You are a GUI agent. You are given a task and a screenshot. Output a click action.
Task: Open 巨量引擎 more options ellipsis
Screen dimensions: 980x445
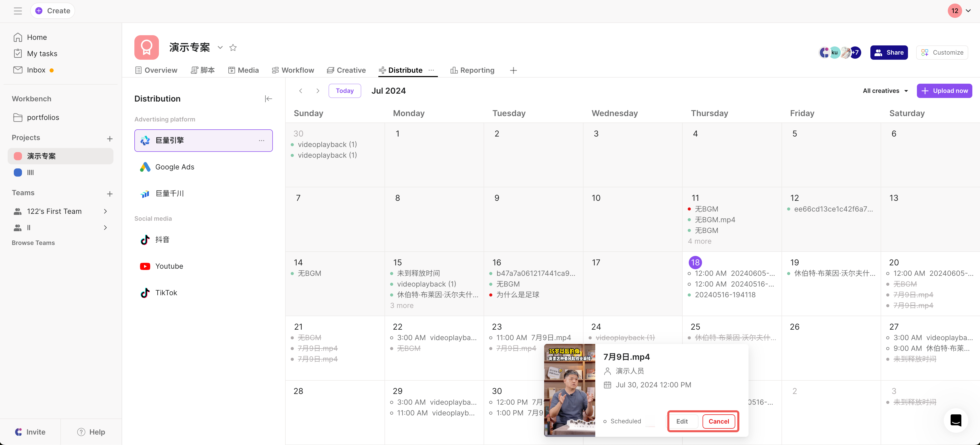pyautogui.click(x=261, y=141)
